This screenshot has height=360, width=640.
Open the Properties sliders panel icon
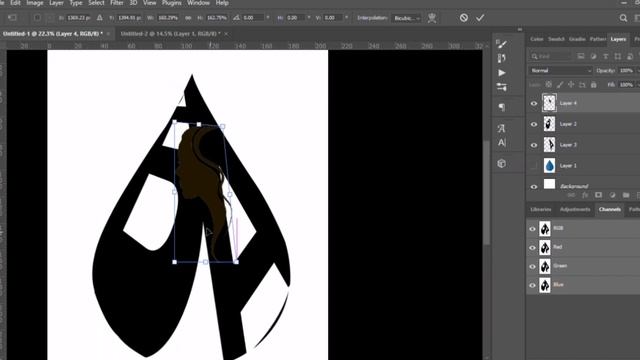[502, 87]
